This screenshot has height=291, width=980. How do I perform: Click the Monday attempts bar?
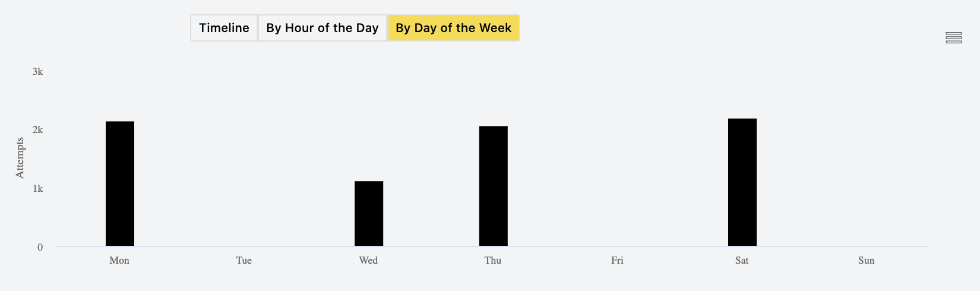coord(120,184)
